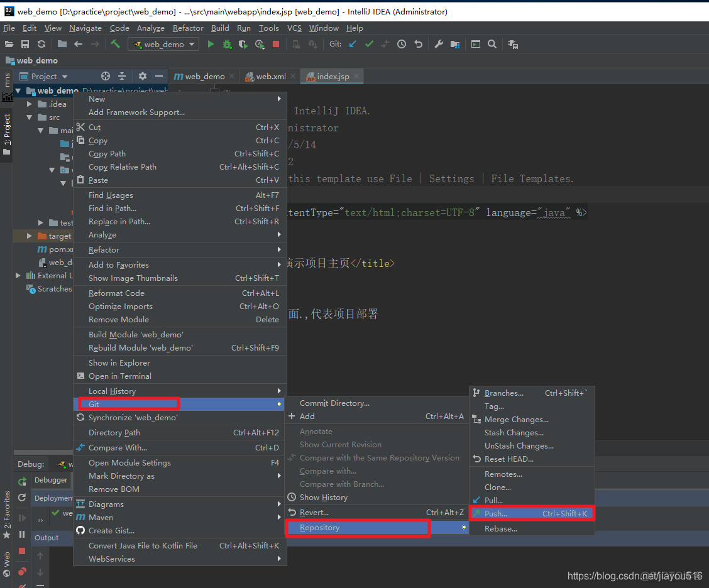This screenshot has width=709, height=588.
Task: Click View Breakpoints red circles icon
Action: click(x=22, y=571)
